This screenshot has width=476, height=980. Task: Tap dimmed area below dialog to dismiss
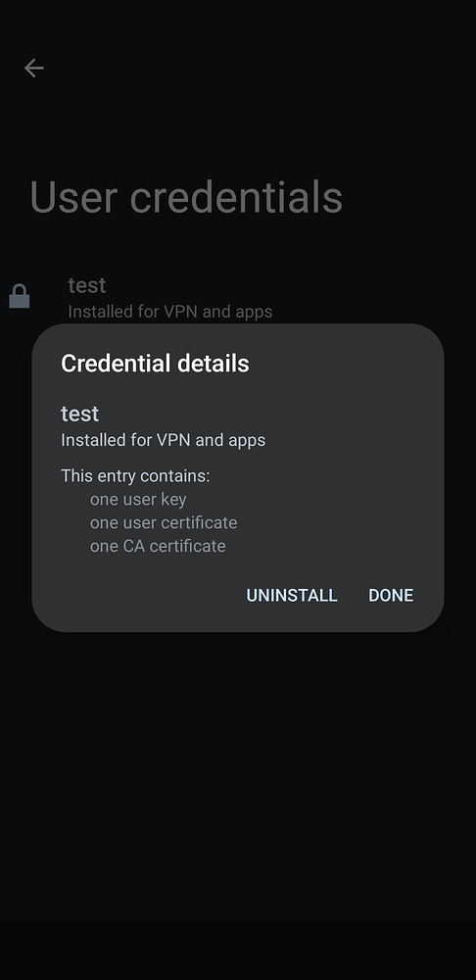[238, 775]
